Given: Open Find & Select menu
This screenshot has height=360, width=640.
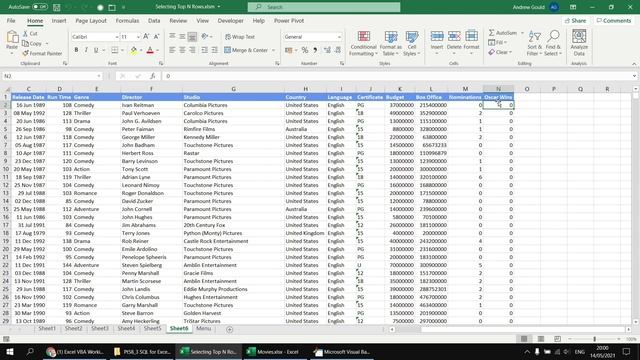Looking at the screenshot, I should point(553,43).
